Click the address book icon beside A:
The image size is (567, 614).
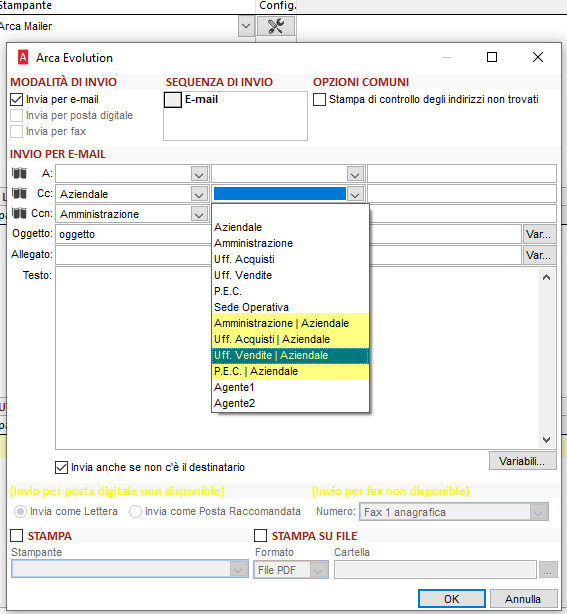19,173
